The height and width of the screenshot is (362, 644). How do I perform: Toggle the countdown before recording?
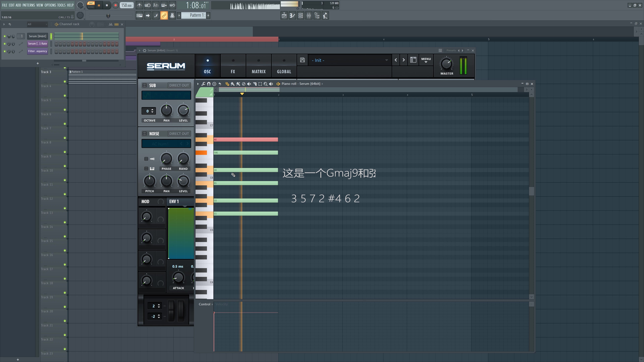(156, 5)
